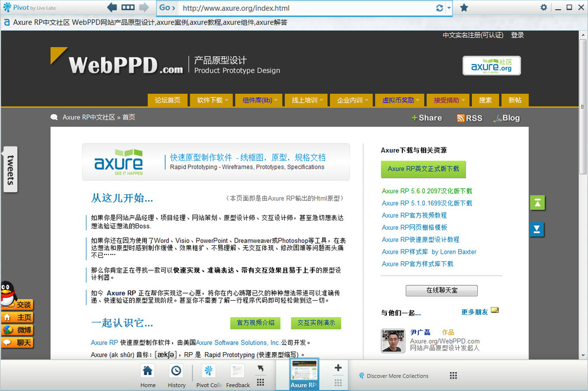Click the 官方视频介绍 button
Image resolution: width=588 pixels, height=391 pixels.
pyautogui.click(x=256, y=323)
